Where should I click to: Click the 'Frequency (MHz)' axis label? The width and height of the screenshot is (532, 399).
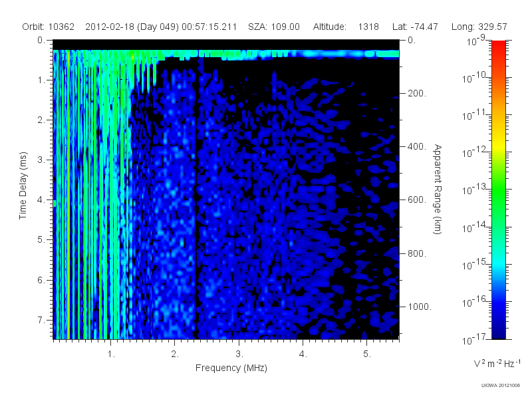point(231,368)
